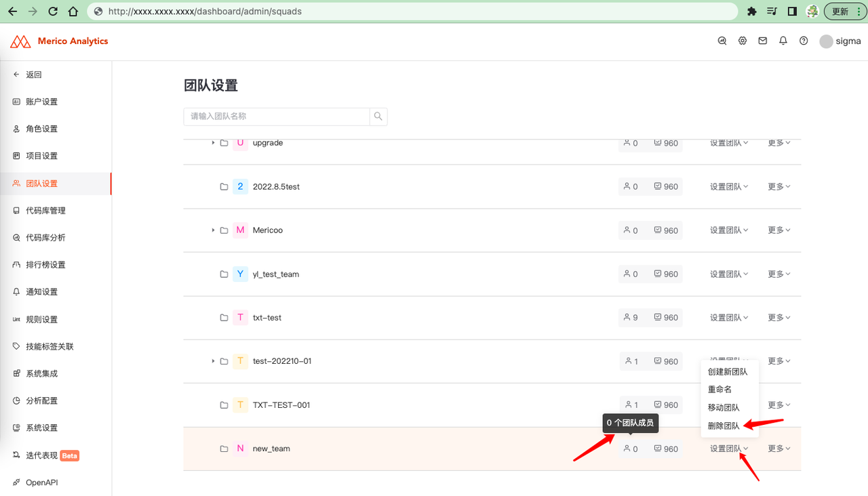Open the search analytics icon in header

pyautogui.click(x=722, y=41)
